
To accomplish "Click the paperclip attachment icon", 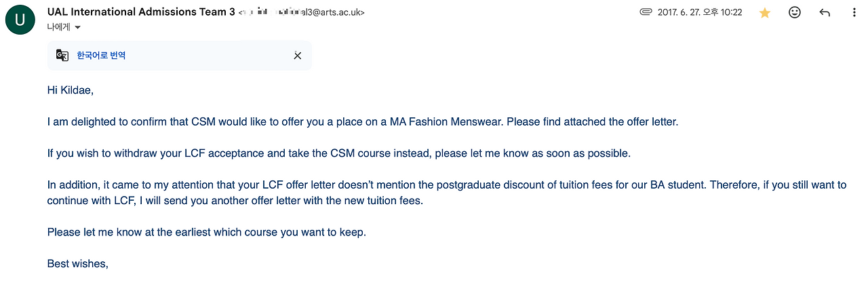I will 646,12.
